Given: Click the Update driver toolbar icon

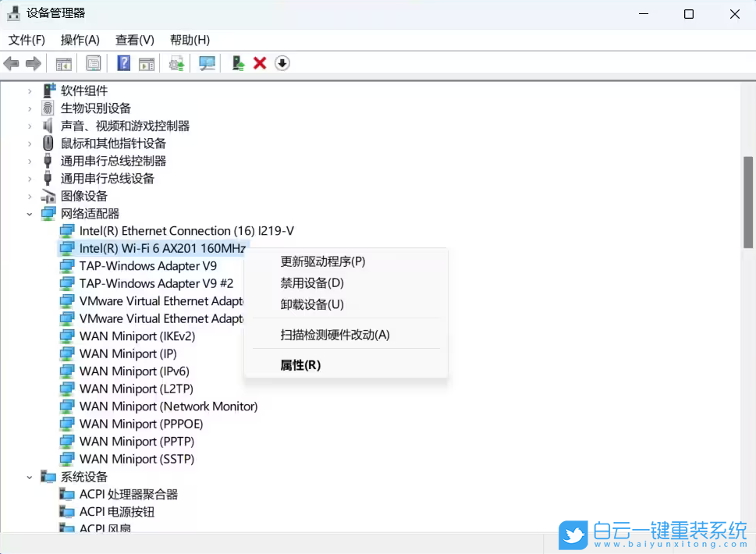Looking at the screenshot, I should click(x=176, y=63).
